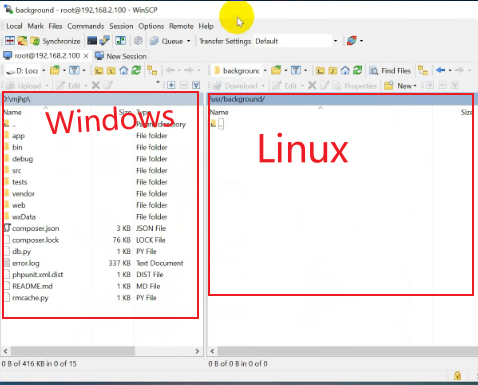Click the local panel horizontal scrollbar
The image size is (478, 385).
(x=101, y=351)
